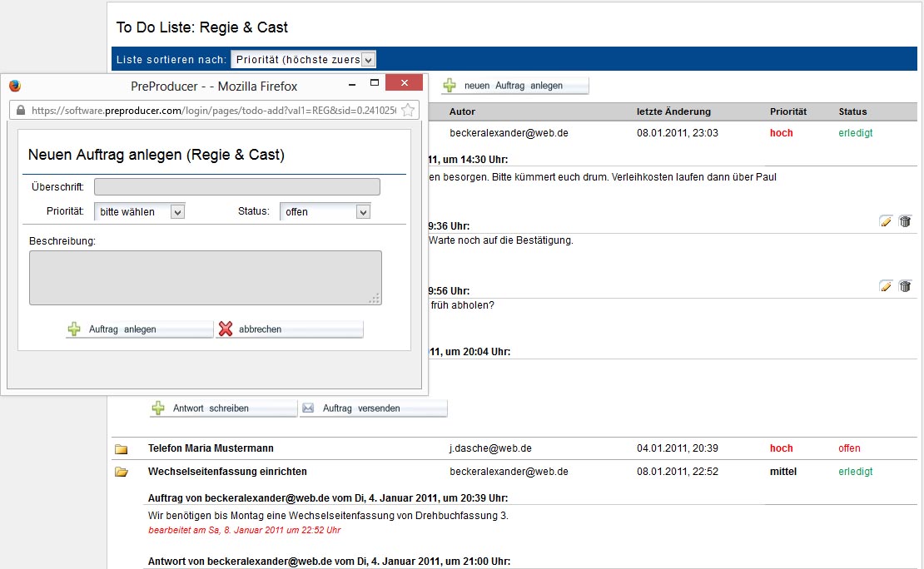The image size is (924, 569).
Task: Click the green plus icon on Auftrag anlegen
Action: click(73, 329)
